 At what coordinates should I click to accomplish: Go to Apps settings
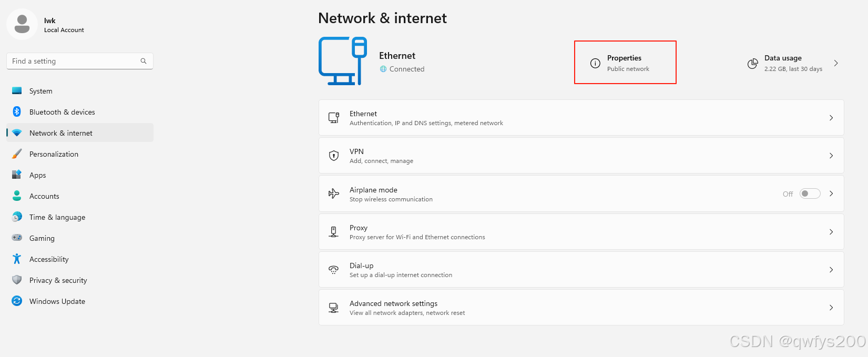[x=80, y=175]
